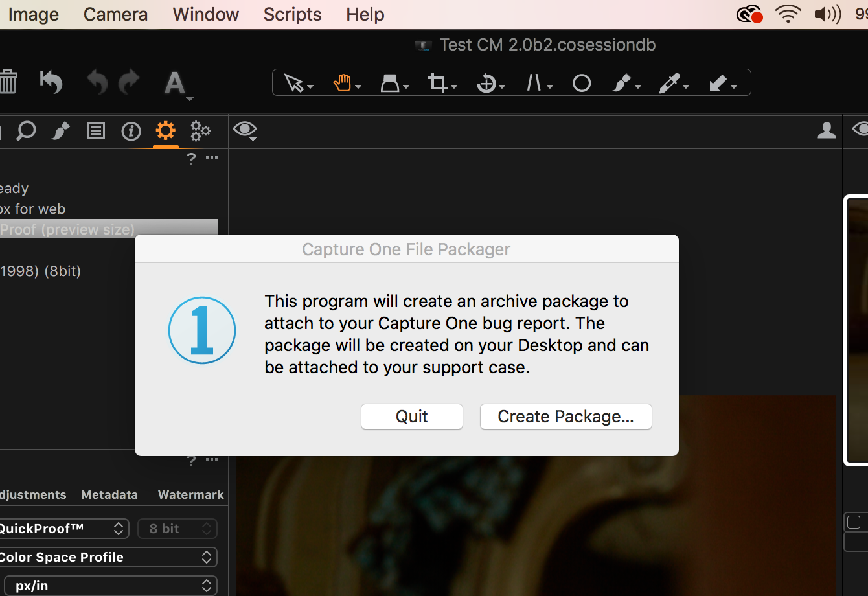Click the Create Package... button
The height and width of the screenshot is (596, 868).
(x=566, y=417)
